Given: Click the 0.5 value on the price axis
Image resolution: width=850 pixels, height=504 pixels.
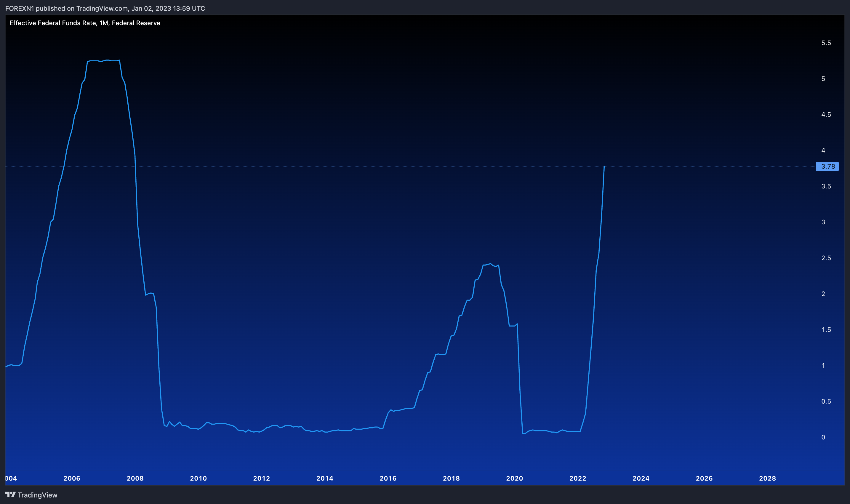Looking at the screenshot, I should coord(826,401).
